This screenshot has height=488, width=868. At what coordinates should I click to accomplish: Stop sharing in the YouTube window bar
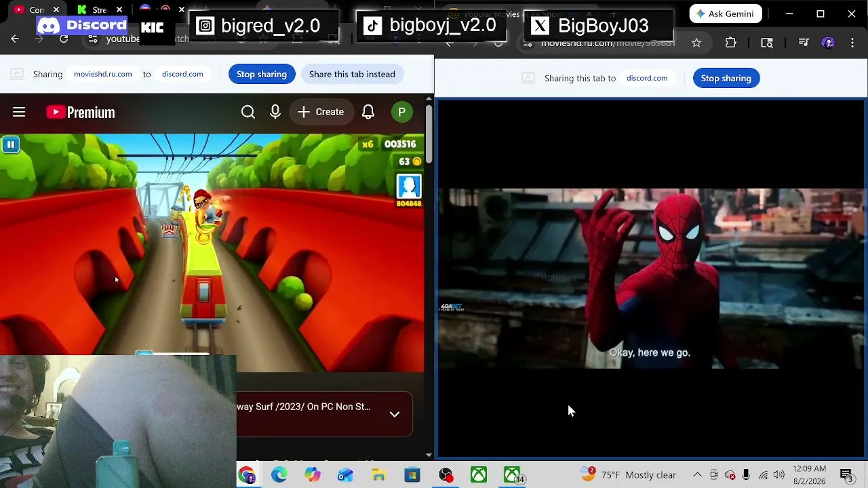tap(262, 74)
